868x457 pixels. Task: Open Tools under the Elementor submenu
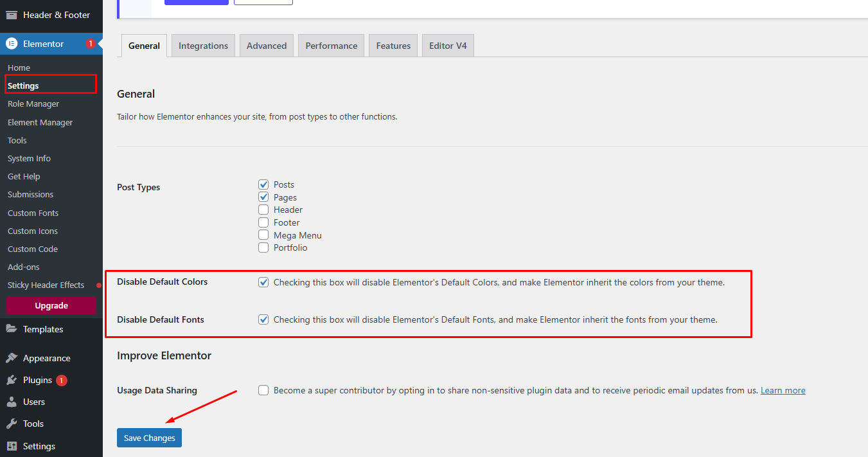[x=17, y=140]
